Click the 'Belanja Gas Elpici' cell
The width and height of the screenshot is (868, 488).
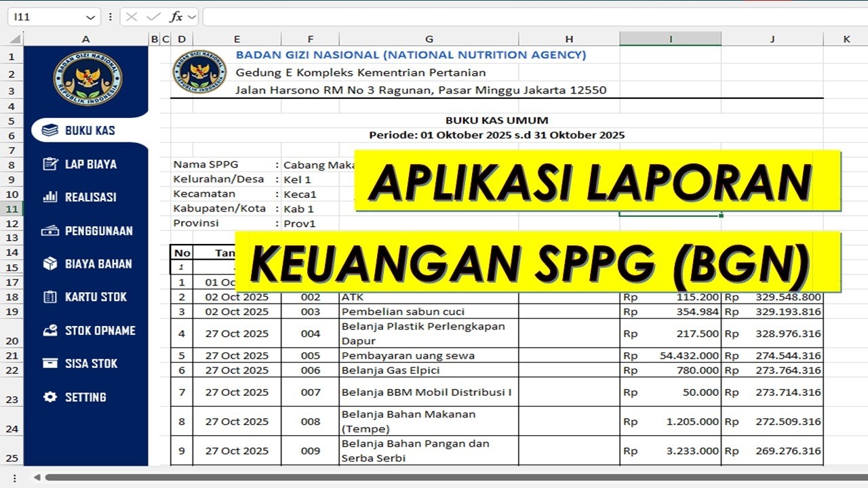(x=429, y=370)
